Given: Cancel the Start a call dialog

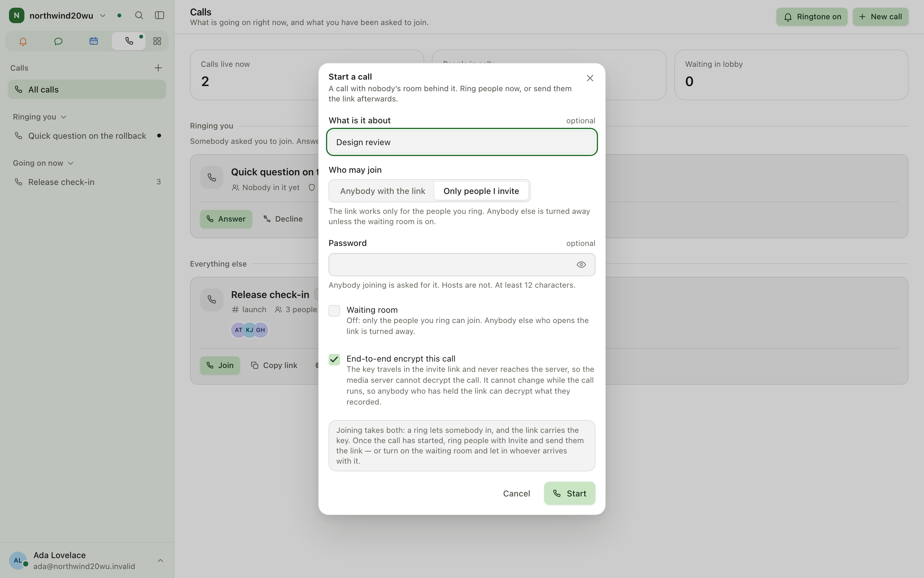Looking at the screenshot, I should tap(516, 494).
